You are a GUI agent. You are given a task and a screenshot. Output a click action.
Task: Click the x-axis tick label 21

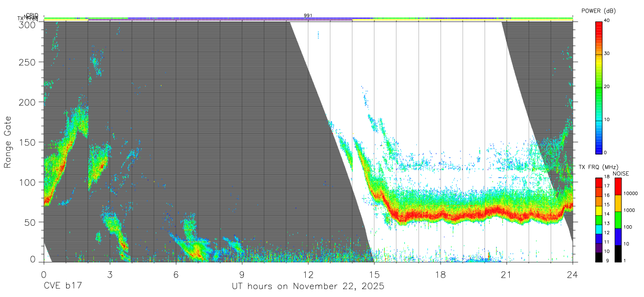pyautogui.click(x=507, y=274)
